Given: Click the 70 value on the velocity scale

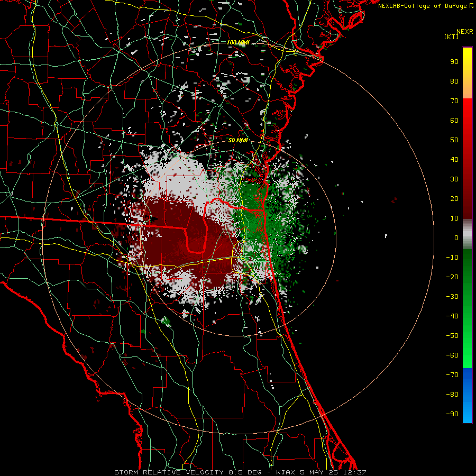Looking at the screenshot, I should tap(454, 101).
